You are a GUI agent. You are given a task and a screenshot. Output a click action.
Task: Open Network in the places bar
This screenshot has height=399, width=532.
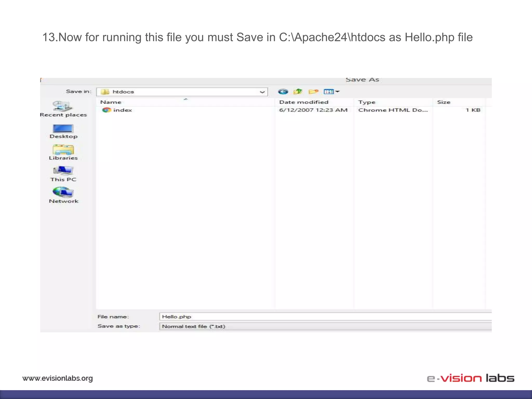pyautogui.click(x=63, y=195)
